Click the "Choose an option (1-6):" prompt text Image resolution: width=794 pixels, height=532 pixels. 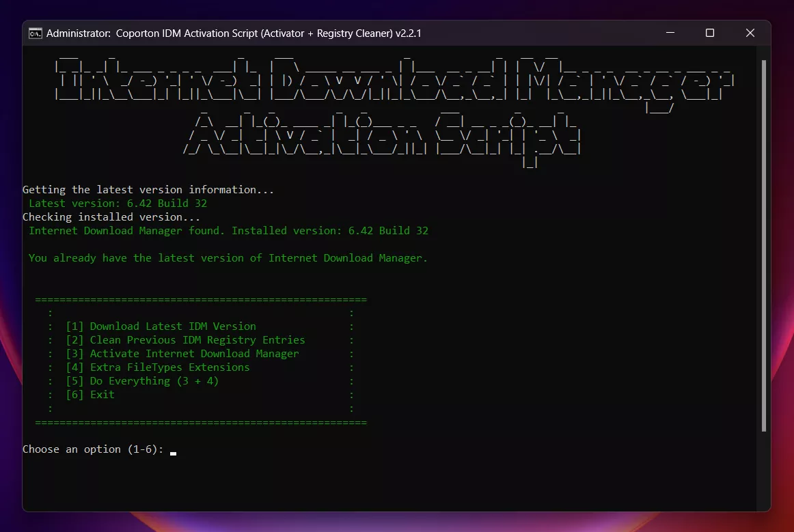click(x=93, y=449)
